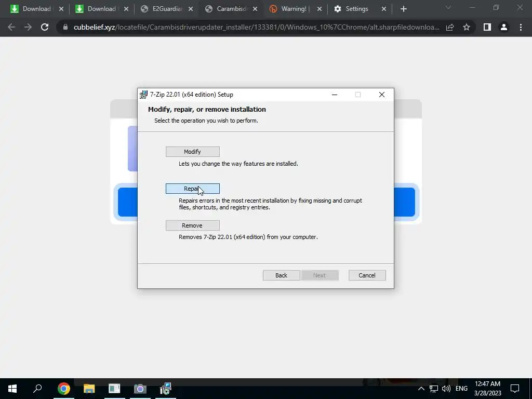
Task: Click the Modify button in 7-Zip Setup
Action: tap(192, 152)
